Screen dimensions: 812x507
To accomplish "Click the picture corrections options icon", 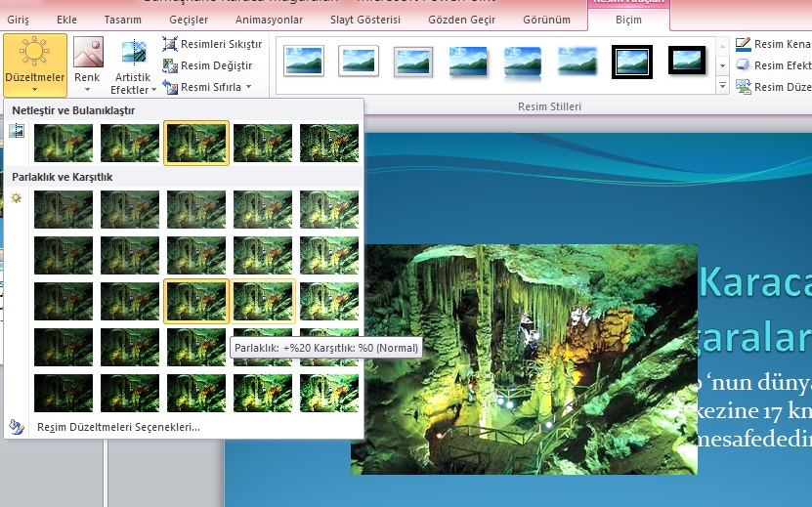I will click(x=17, y=427).
